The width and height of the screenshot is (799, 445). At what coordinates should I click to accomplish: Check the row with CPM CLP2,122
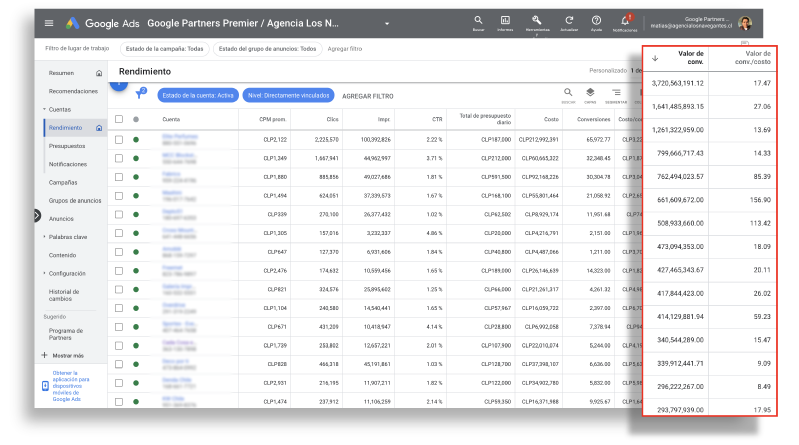click(x=119, y=140)
